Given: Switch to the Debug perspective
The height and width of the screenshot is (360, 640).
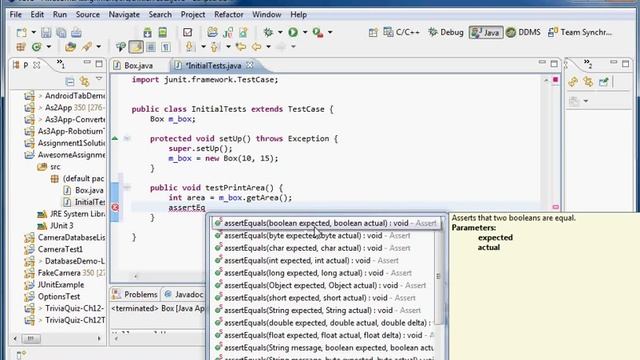Looking at the screenshot, I should [x=446, y=32].
